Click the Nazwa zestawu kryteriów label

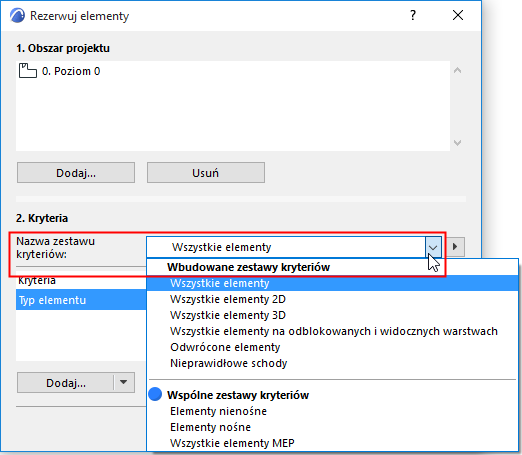coord(55,248)
